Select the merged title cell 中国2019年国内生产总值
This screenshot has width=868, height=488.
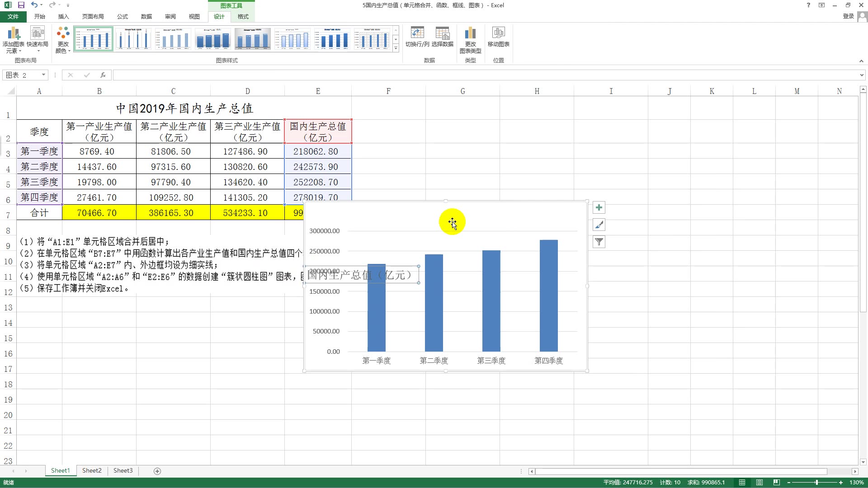pyautogui.click(x=184, y=108)
